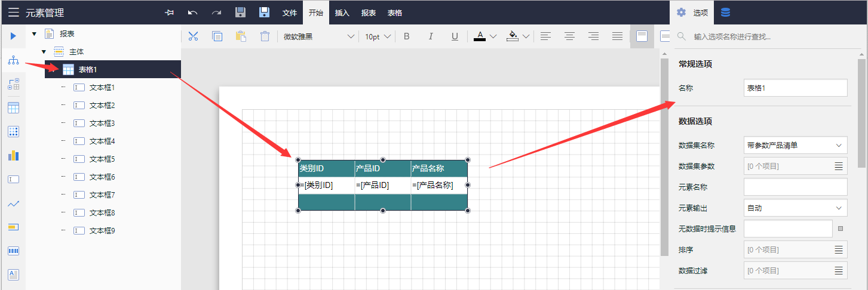Insert a matrix grid from the sidebar

point(13,132)
